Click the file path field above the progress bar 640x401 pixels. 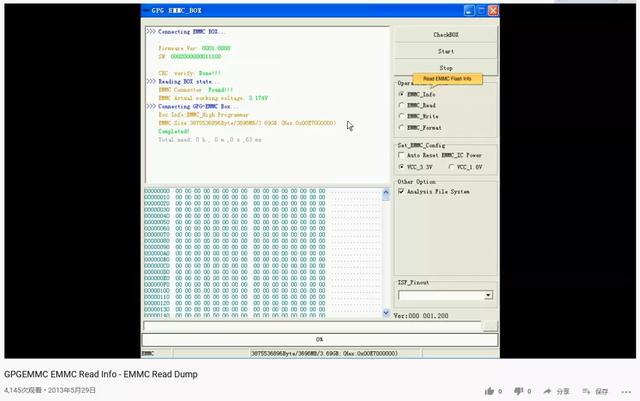(x=312, y=326)
